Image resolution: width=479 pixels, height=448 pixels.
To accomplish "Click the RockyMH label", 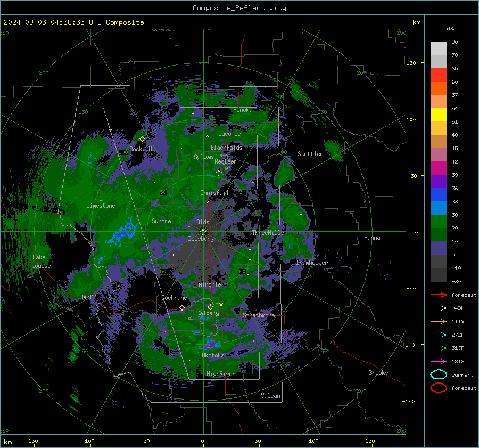I will 141,149.
